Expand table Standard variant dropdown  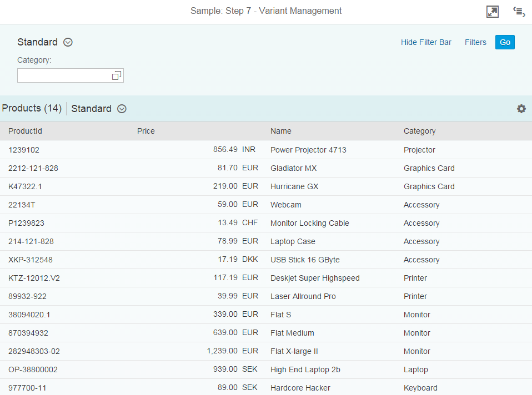click(122, 109)
